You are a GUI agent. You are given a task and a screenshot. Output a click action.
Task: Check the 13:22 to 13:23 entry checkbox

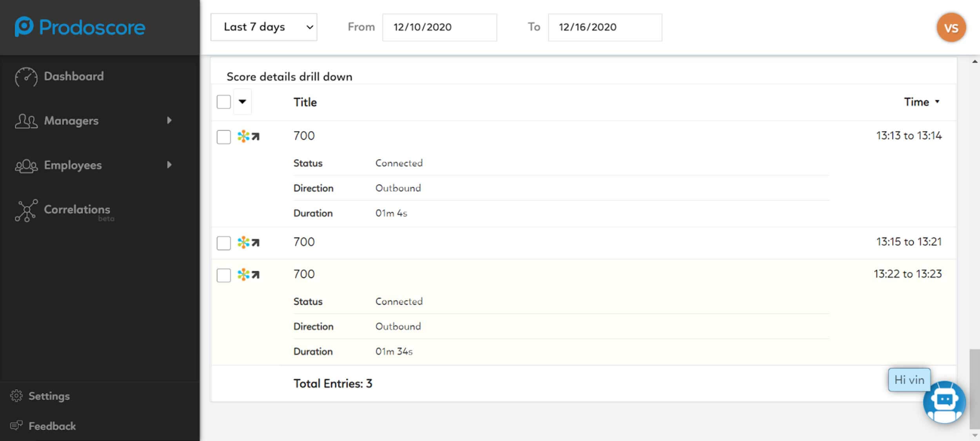point(224,275)
